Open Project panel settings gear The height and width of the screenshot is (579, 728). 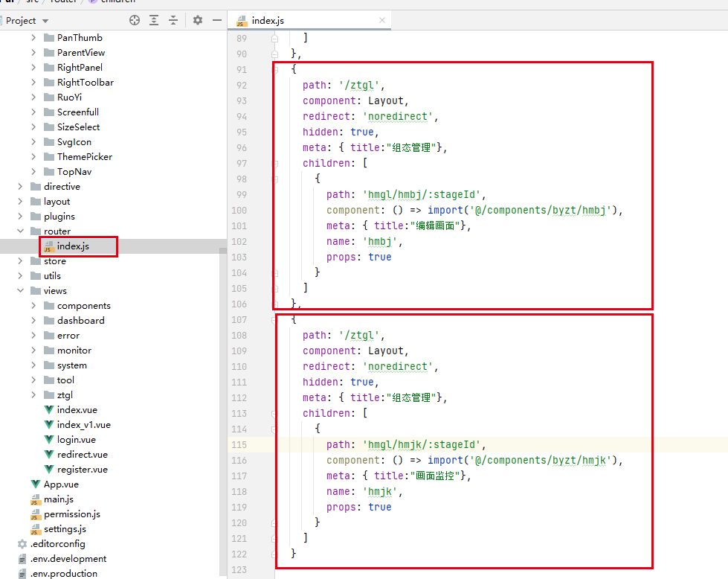tap(198, 21)
